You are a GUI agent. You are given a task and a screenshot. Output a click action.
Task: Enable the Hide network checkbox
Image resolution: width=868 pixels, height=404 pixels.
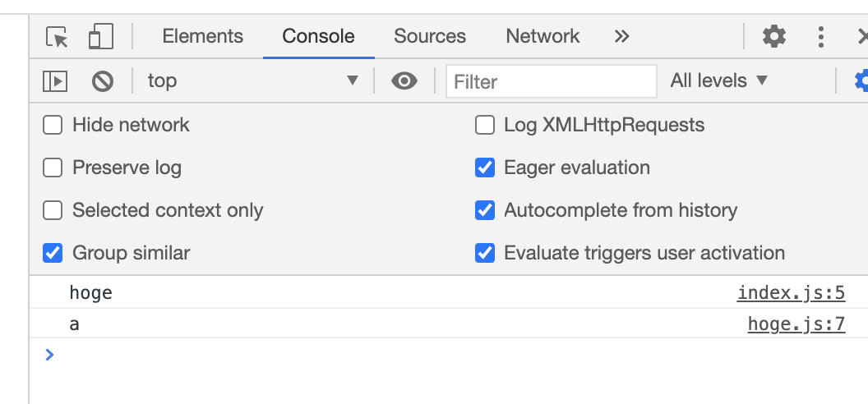pos(53,126)
